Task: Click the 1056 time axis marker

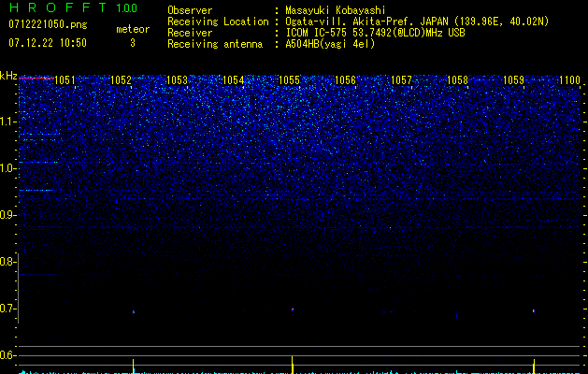Action: (345, 80)
